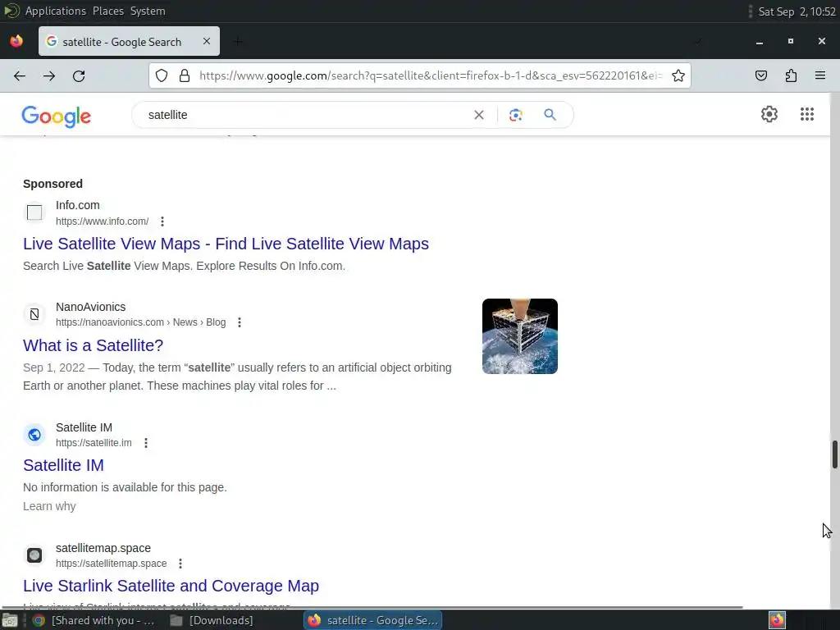
Task: Click the show desktop icon in taskbar
Action: pyautogui.click(x=10, y=620)
